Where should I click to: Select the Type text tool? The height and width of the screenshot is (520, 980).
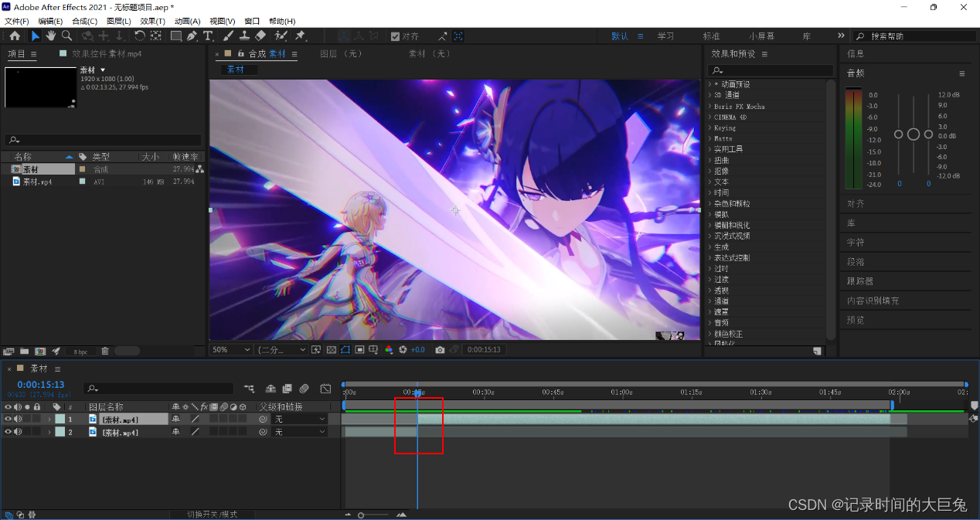[208, 36]
